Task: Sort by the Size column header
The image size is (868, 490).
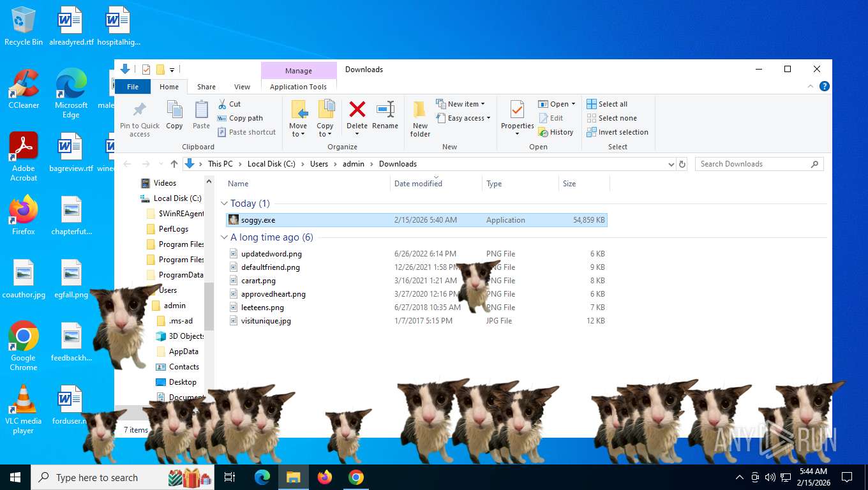Action: [584, 184]
